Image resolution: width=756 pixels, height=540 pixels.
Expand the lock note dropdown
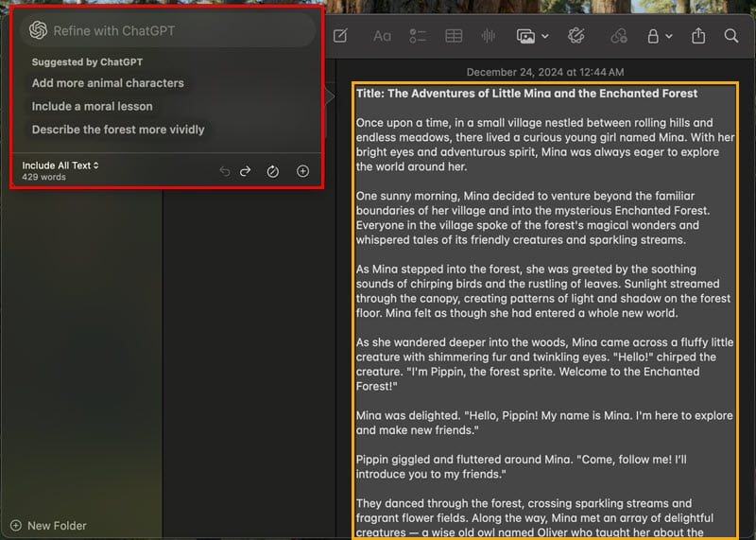(x=659, y=37)
